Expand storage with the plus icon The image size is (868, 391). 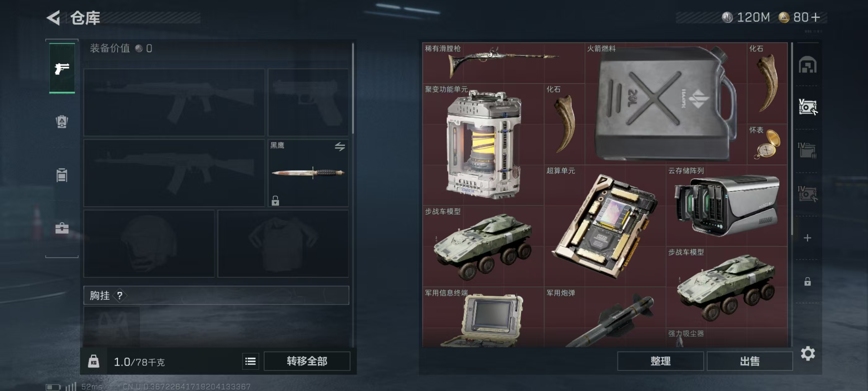[807, 238]
